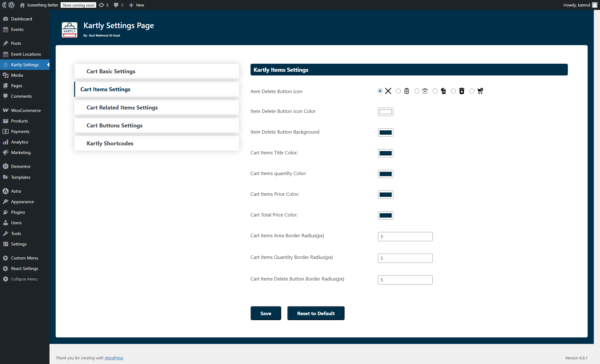The height and width of the screenshot is (364, 600).
Task: Open Item Delete Button Background color swatch
Action: [x=386, y=132]
